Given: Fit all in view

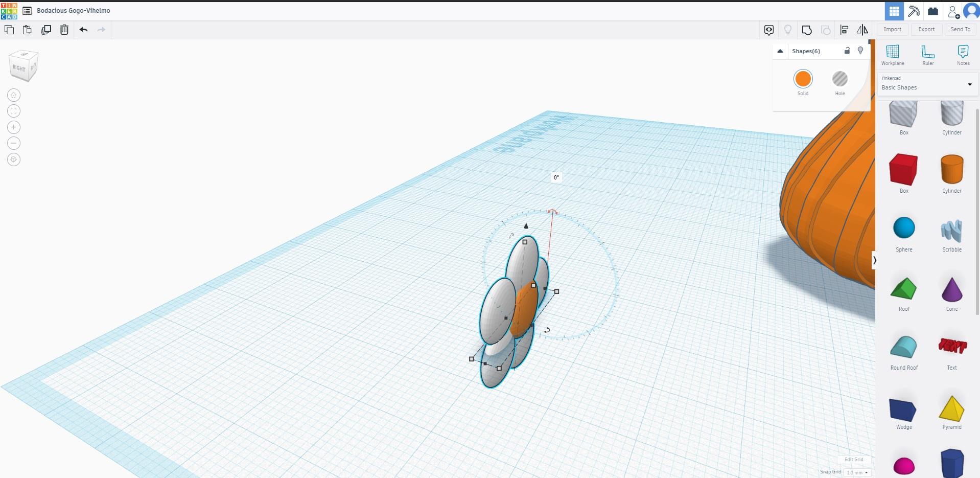Looking at the screenshot, I should tap(14, 111).
